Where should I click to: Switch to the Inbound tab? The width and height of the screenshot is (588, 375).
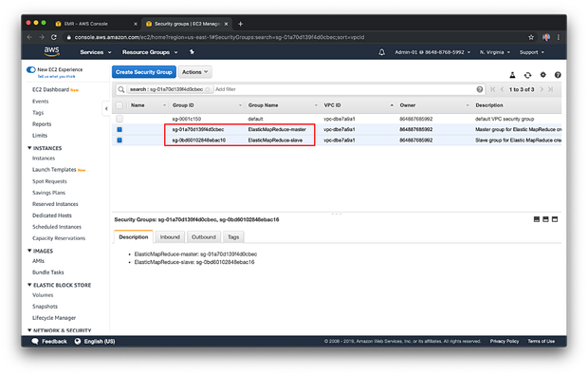(170, 236)
